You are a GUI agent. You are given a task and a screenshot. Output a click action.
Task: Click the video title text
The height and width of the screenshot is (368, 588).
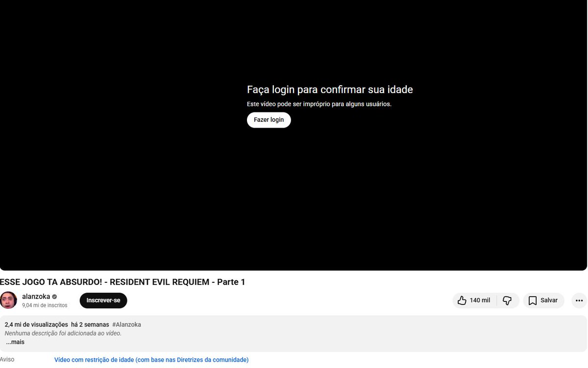click(x=122, y=282)
